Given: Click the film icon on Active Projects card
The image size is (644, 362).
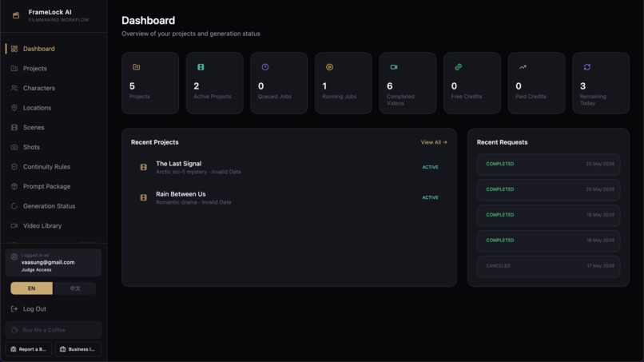Looking at the screenshot, I should [201, 67].
